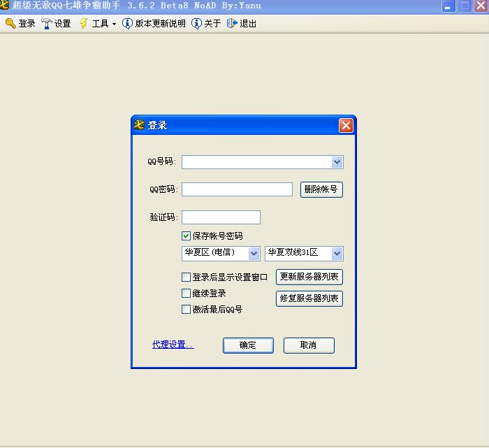Enable the 激活最后QQ号 checkbox
The height and width of the screenshot is (448, 489).
click(x=187, y=310)
